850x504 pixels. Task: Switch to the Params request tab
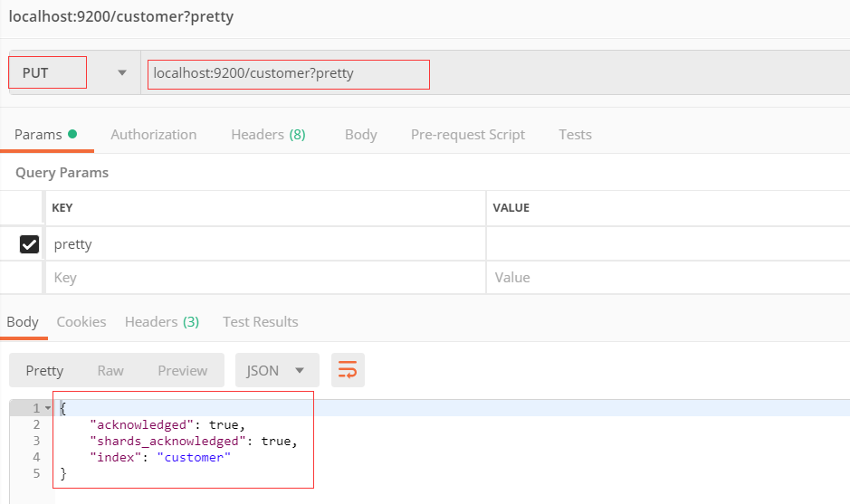coord(46,135)
